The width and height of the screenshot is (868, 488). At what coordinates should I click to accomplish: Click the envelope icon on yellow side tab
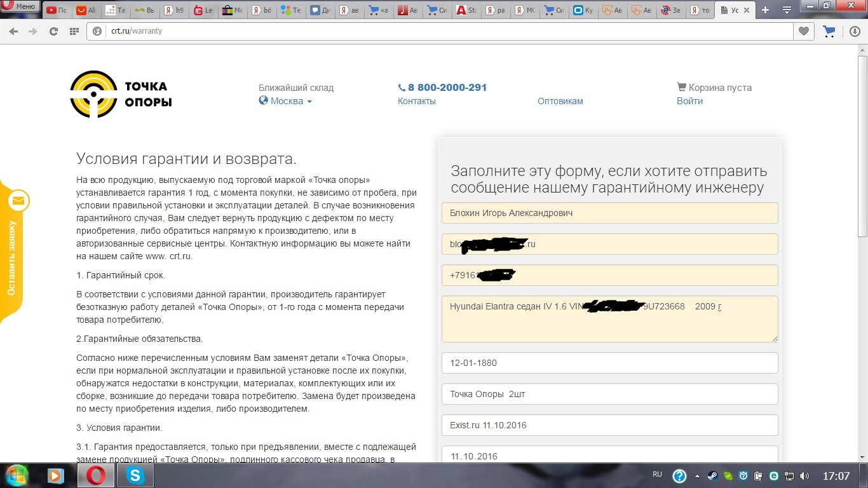pyautogui.click(x=18, y=201)
